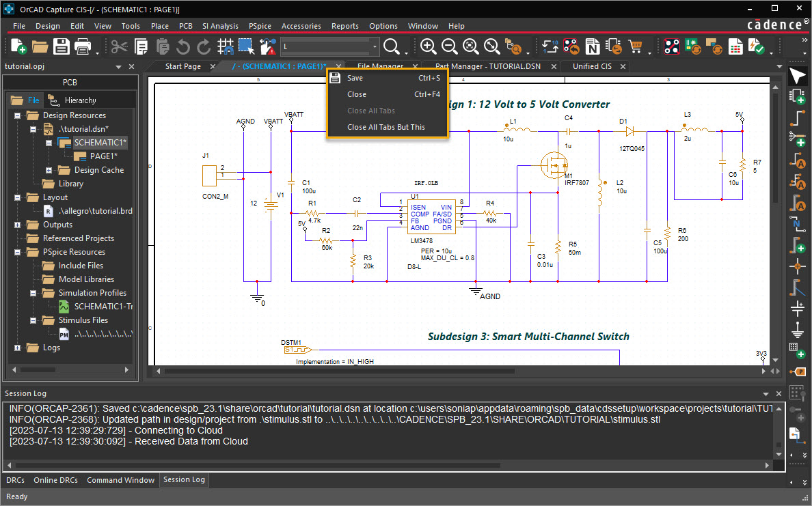This screenshot has width=812, height=506.
Task: Select the place ground tool
Action: (797, 330)
